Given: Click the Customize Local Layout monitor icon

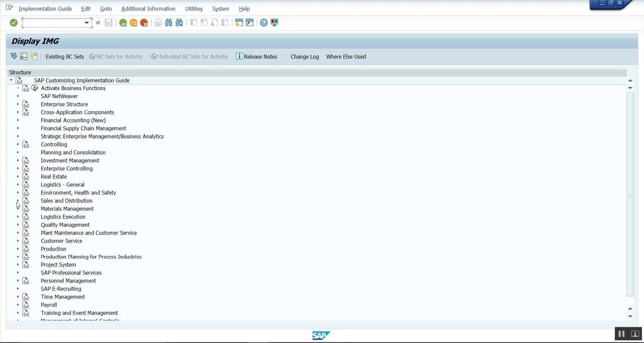Looking at the screenshot, I should (274, 23).
